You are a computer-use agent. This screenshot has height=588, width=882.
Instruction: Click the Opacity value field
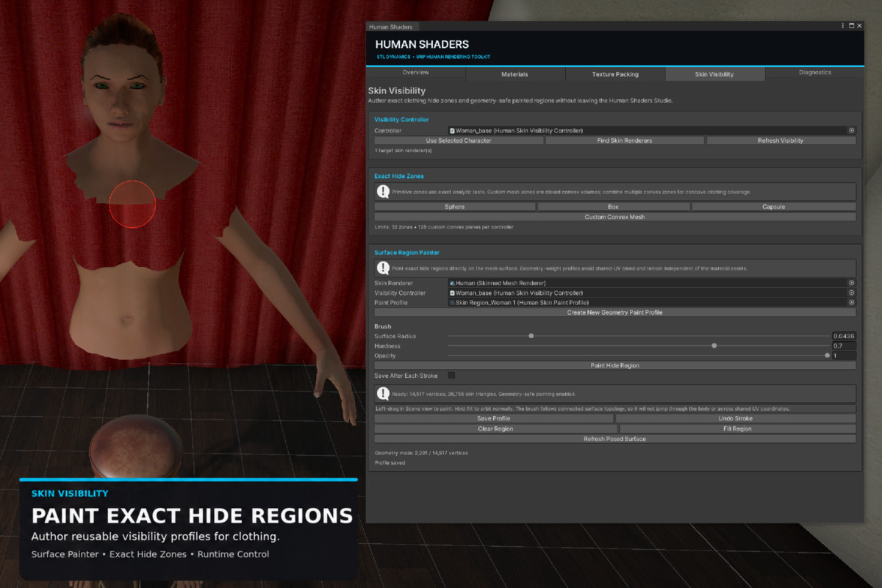[844, 355]
